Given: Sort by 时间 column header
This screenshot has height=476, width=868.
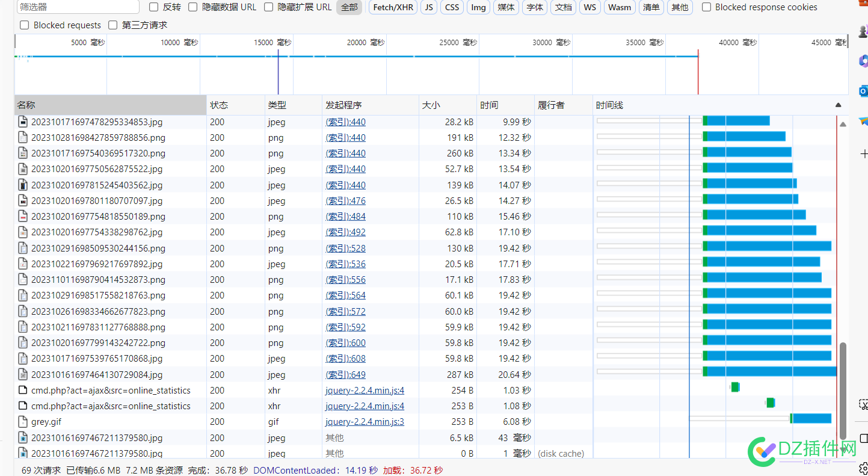Looking at the screenshot, I should coord(506,105).
